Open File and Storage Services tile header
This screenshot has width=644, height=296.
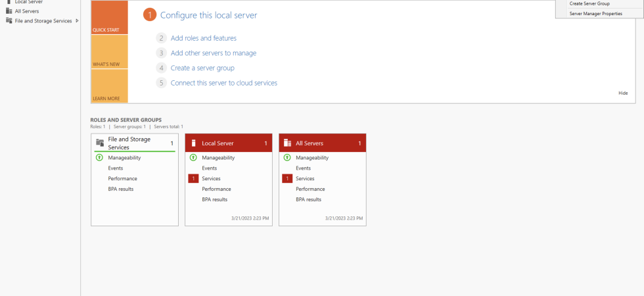click(135, 143)
